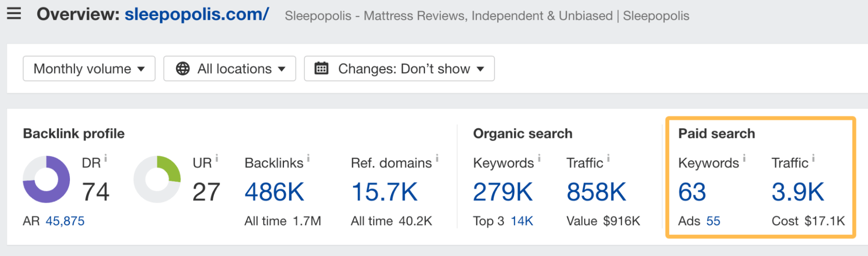Open the Changes: Don't show dropdown
868x256 pixels.
(x=399, y=69)
